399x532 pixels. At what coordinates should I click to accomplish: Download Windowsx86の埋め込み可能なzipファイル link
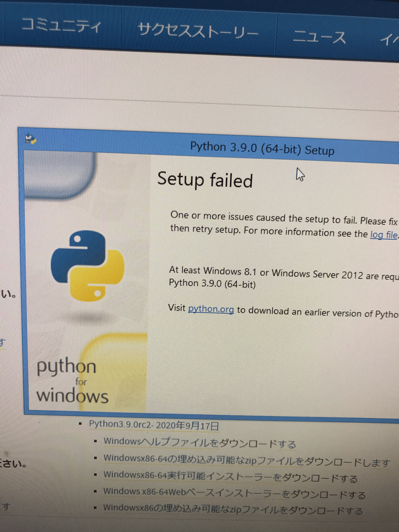233,509
